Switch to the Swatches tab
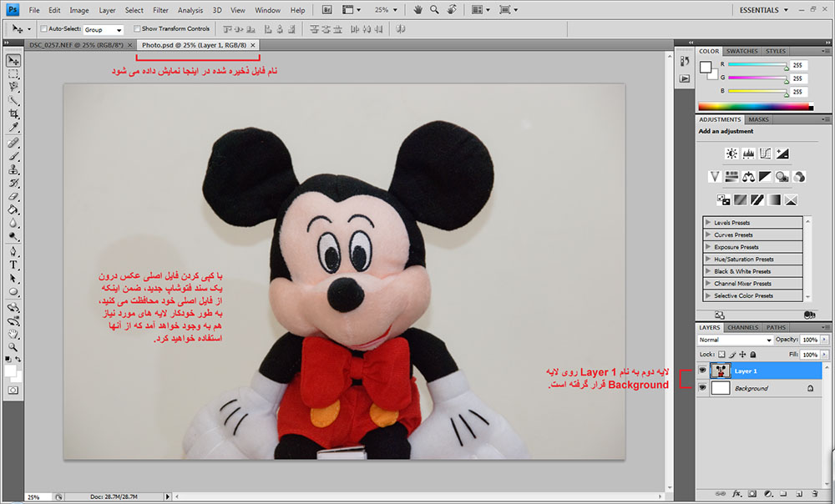Screen dimensions: 835x504 pos(741,51)
